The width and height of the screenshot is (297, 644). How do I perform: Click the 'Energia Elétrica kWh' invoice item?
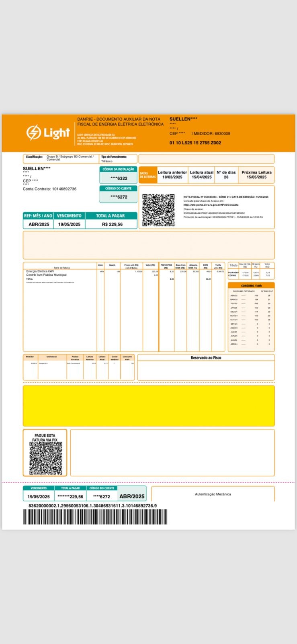point(40,271)
